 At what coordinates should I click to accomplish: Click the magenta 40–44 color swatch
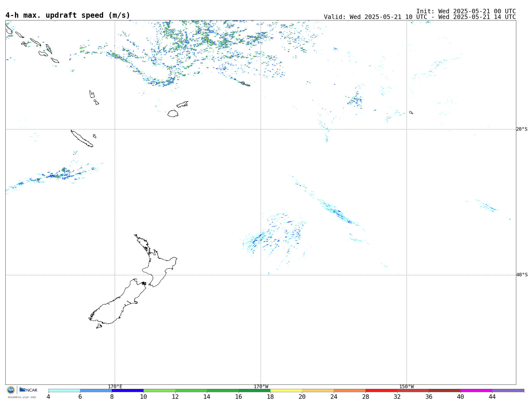476,390
